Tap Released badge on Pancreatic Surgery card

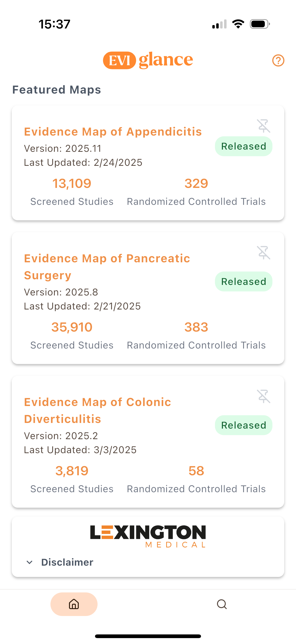pyautogui.click(x=243, y=281)
